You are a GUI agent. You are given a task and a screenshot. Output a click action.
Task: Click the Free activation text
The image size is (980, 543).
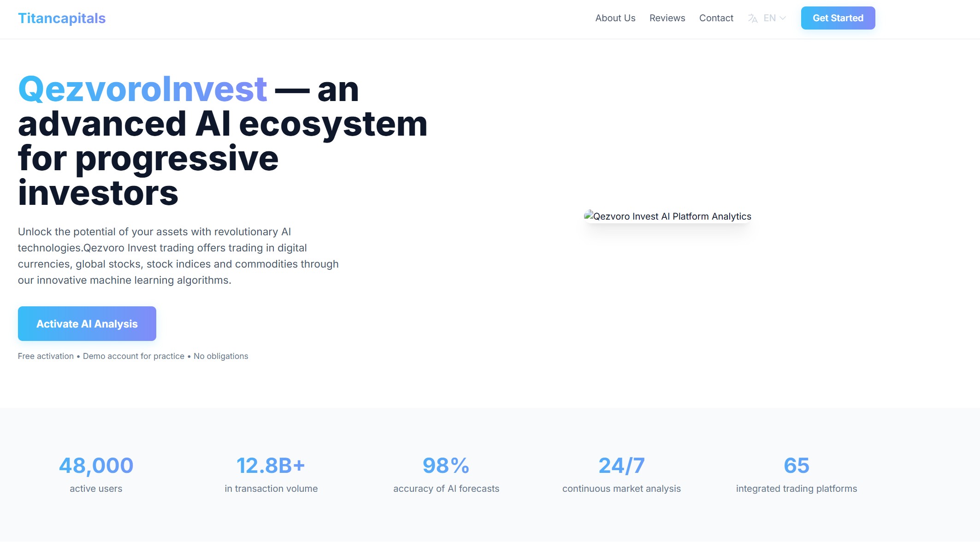pos(45,356)
